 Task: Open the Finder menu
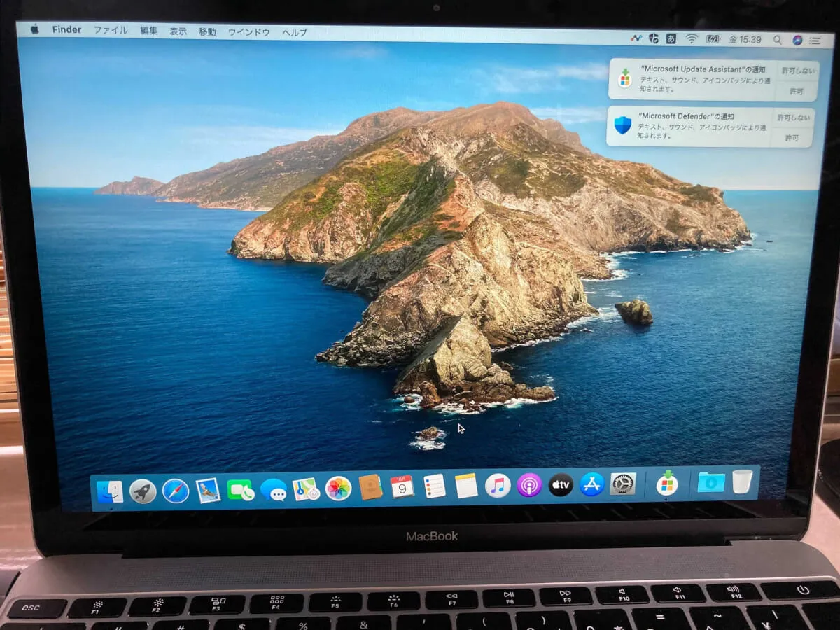click(66, 30)
